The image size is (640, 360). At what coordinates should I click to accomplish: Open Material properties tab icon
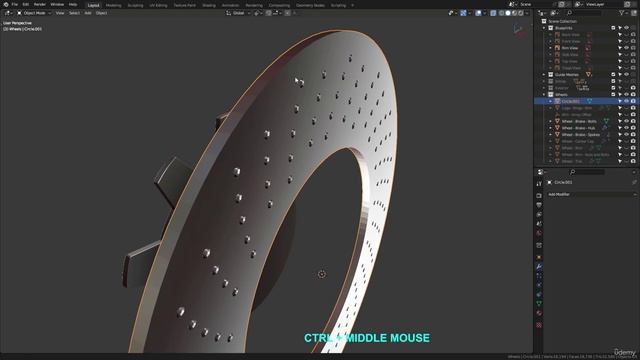(539, 313)
